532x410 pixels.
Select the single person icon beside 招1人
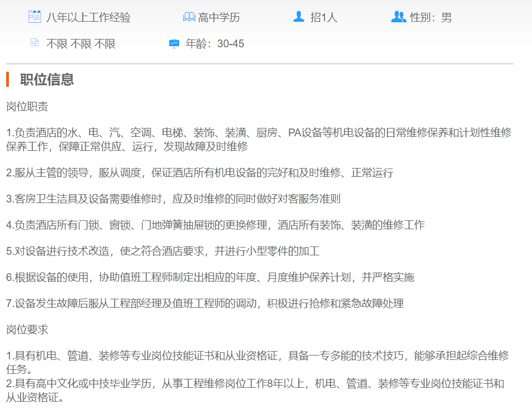(299, 17)
